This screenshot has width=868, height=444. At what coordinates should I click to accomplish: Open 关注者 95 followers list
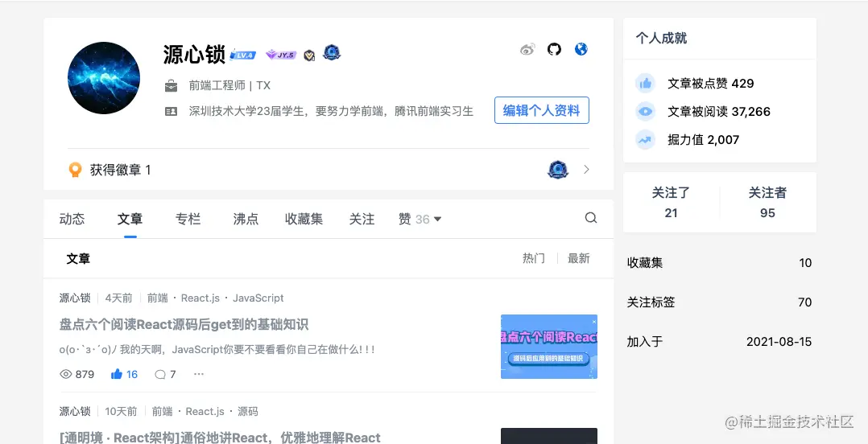(768, 203)
